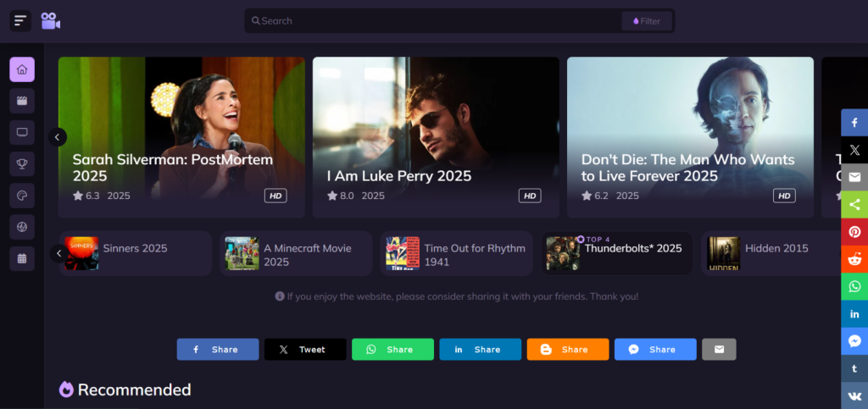Share via floating email sidebar icon
868x409 pixels.
tap(854, 178)
